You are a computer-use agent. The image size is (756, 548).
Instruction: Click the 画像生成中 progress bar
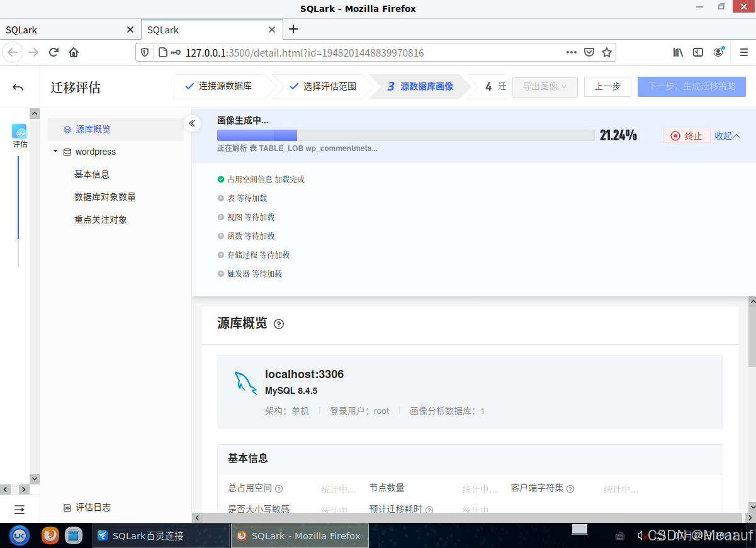tap(405, 135)
